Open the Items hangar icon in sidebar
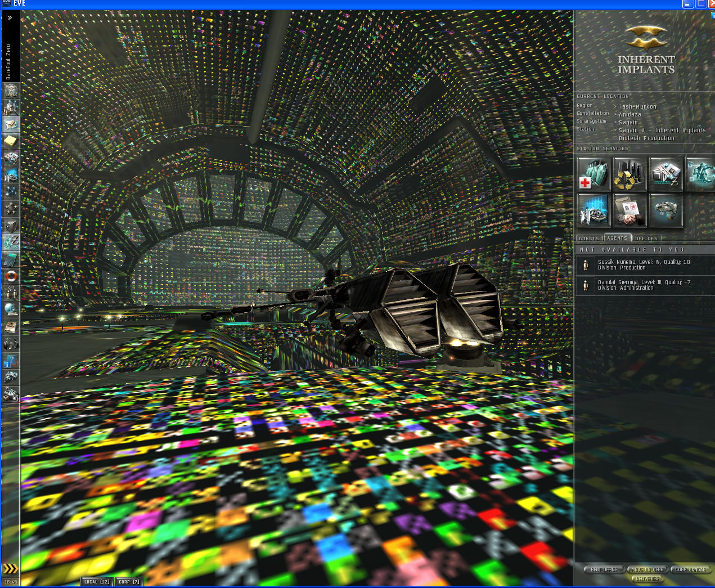 [11, 394]
